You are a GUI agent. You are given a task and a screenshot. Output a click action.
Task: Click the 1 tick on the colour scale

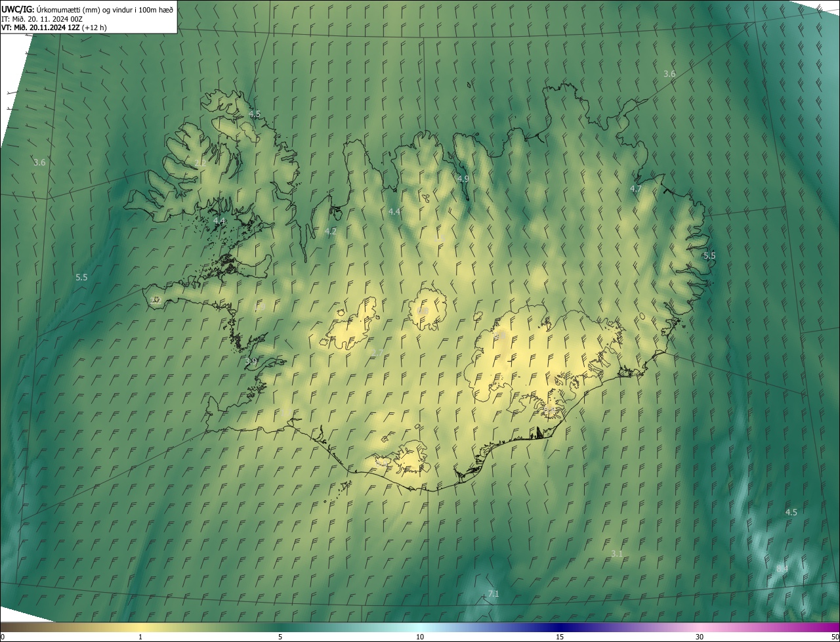tap(140, 637)
